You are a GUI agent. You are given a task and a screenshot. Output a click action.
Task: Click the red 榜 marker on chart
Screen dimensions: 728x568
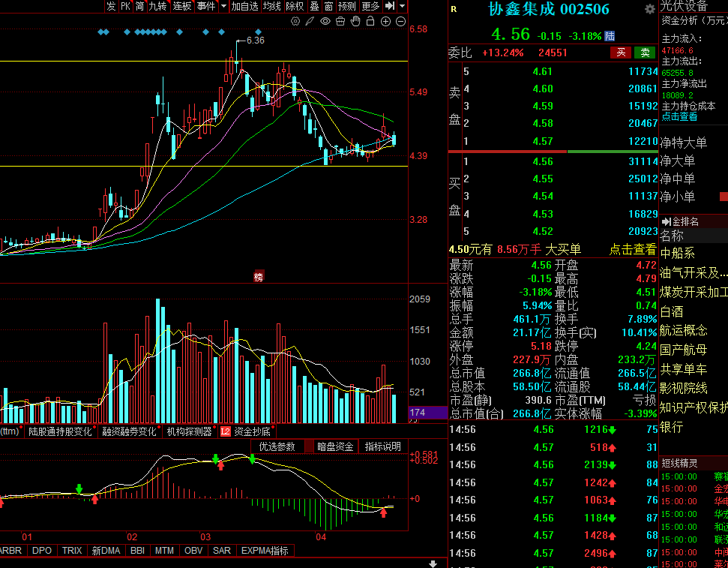click(x=259, y=277)
